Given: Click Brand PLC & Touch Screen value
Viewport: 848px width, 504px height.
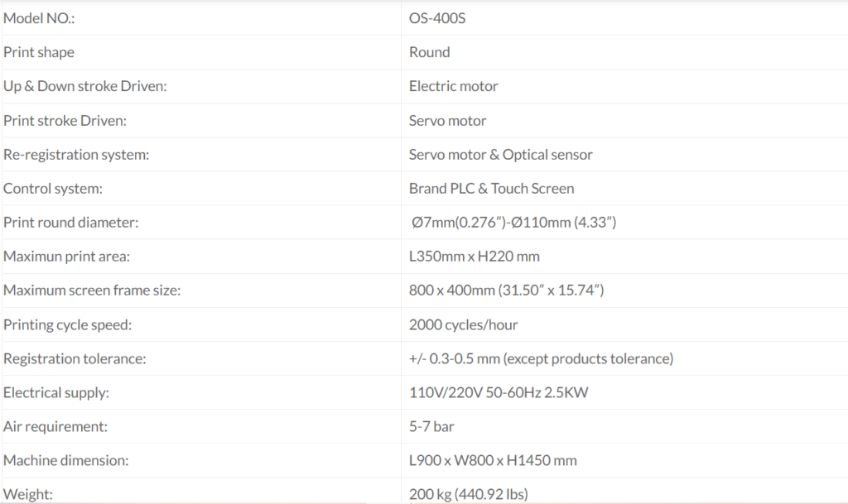Looking at the screenshot, I should tap(491, 189).
